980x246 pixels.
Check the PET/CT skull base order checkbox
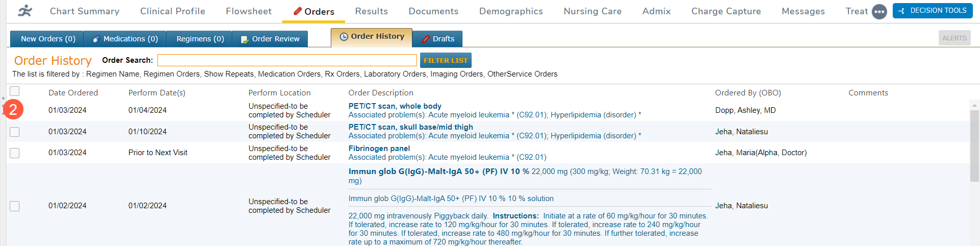pos(15,132)
